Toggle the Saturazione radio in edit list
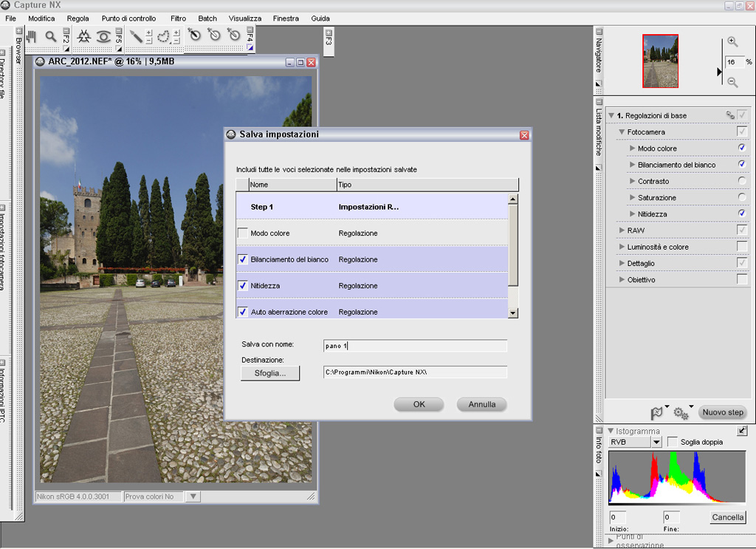The width and height of the screenshot is (756, 549). pyautogui.click(x=742, y=197)
